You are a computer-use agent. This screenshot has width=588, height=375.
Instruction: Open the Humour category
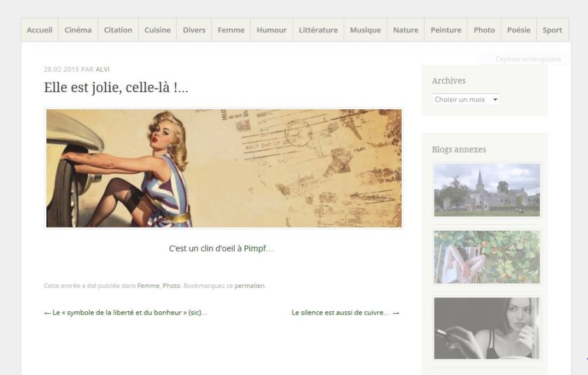point(272,30)
